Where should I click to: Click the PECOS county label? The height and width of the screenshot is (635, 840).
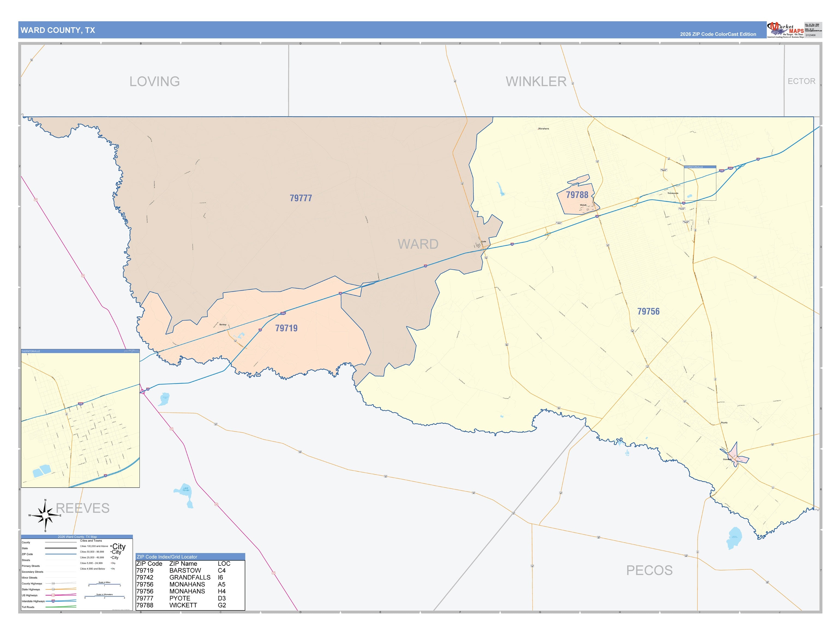649,570
